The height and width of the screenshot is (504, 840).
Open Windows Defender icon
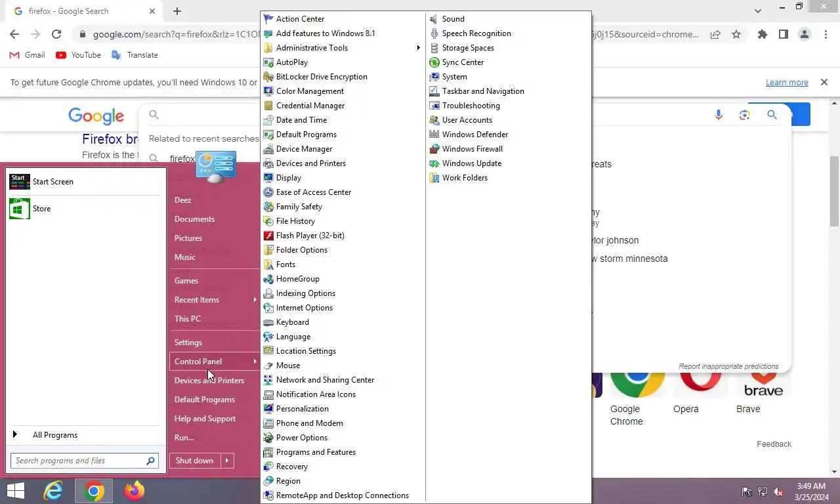point(434,135)
